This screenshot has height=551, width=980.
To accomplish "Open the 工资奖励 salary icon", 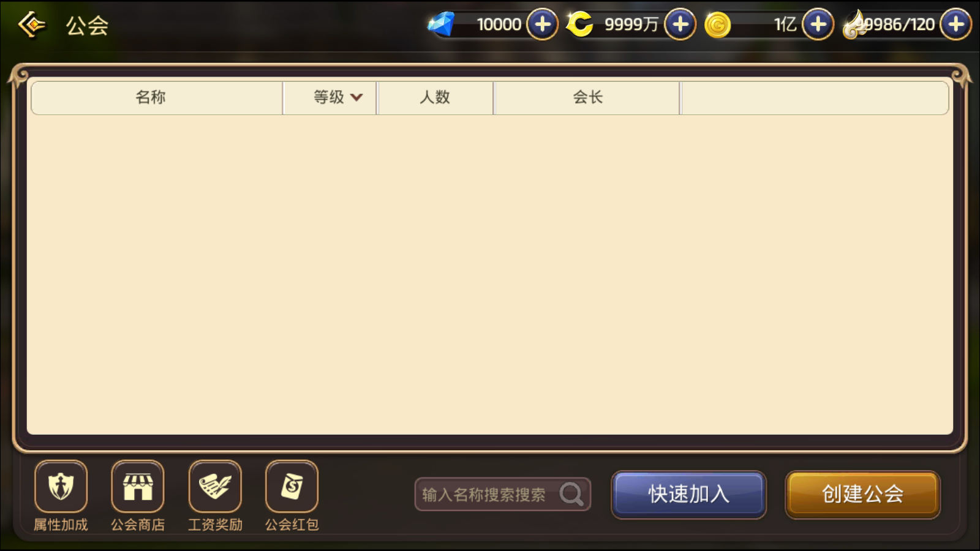I will pos(215,487).
